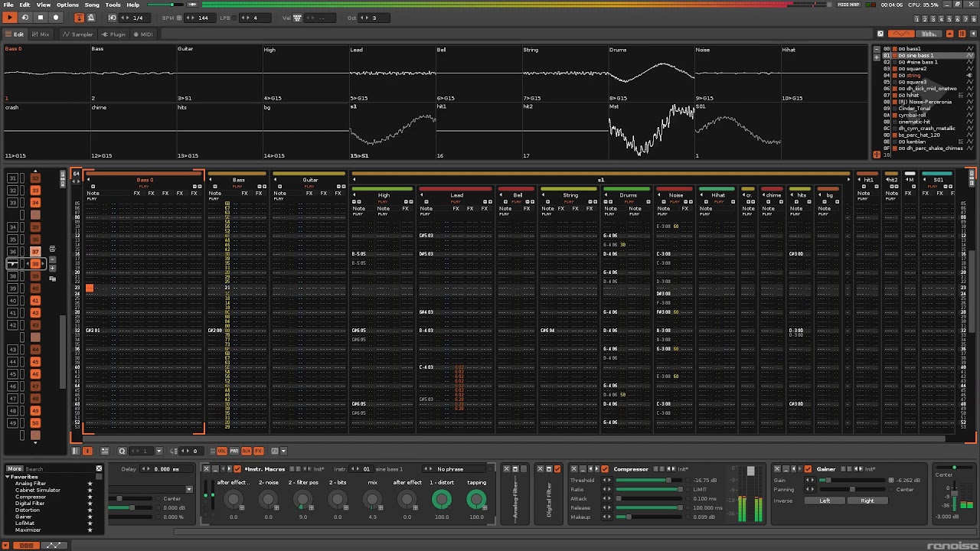Start playback with the Play button

point(10,17)
